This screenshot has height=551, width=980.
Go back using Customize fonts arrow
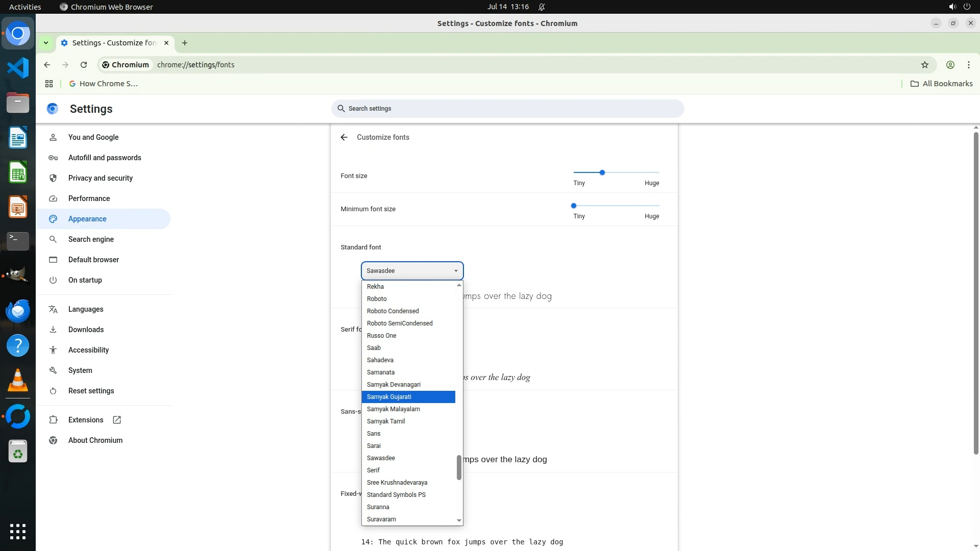[344, 137]
